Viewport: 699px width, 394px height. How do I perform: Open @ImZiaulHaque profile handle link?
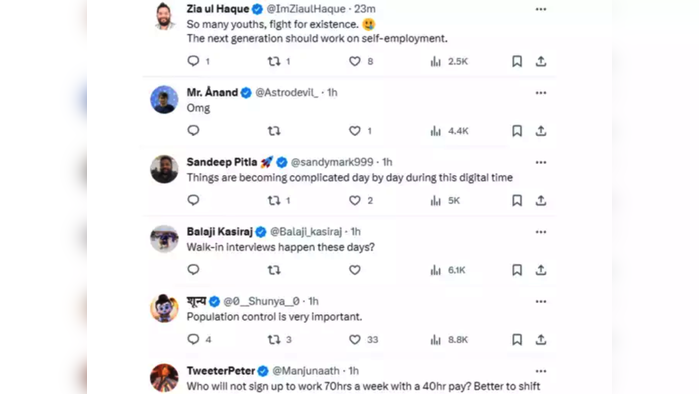306,9
